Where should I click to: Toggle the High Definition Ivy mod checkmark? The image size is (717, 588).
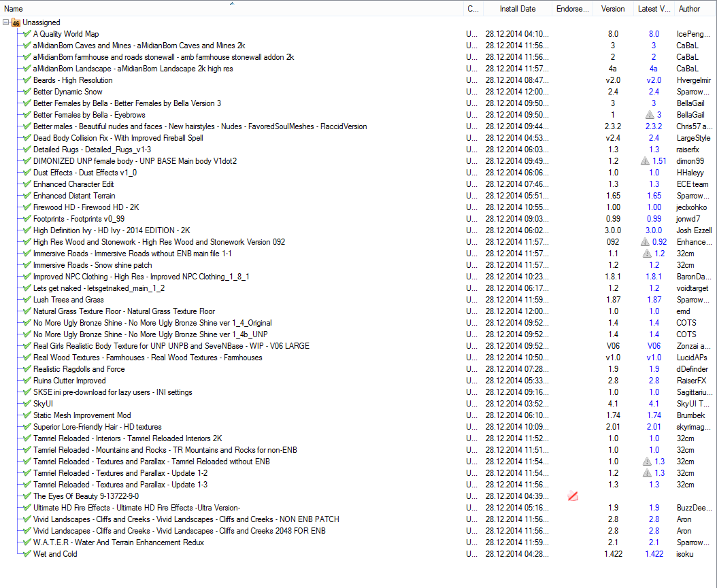tap(27, 230)
